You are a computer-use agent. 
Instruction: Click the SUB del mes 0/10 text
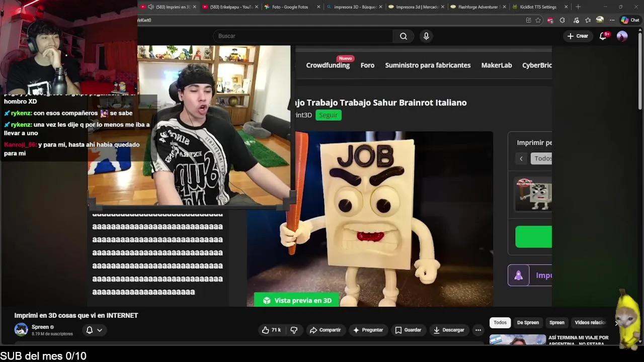point(43,356)
